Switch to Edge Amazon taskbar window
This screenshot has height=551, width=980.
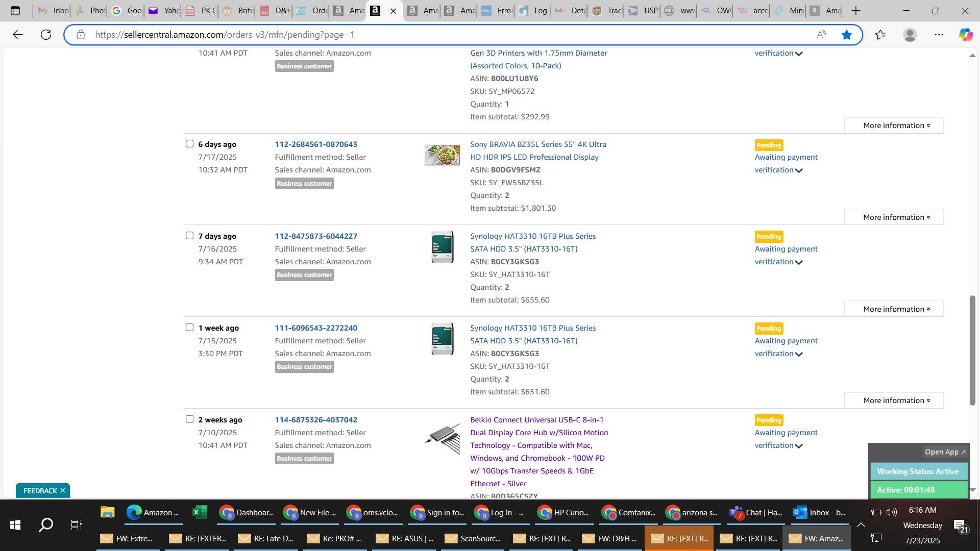(154, 512)
